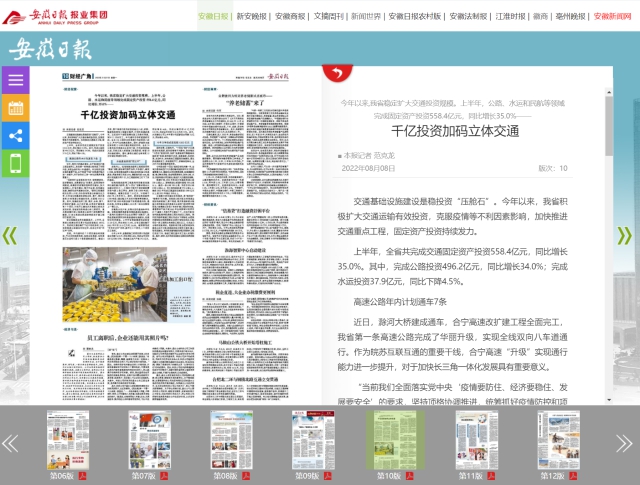Open the 安徽新闻网 link
Image resolution: width=640 pixels, height=485 pixels.
612,17
